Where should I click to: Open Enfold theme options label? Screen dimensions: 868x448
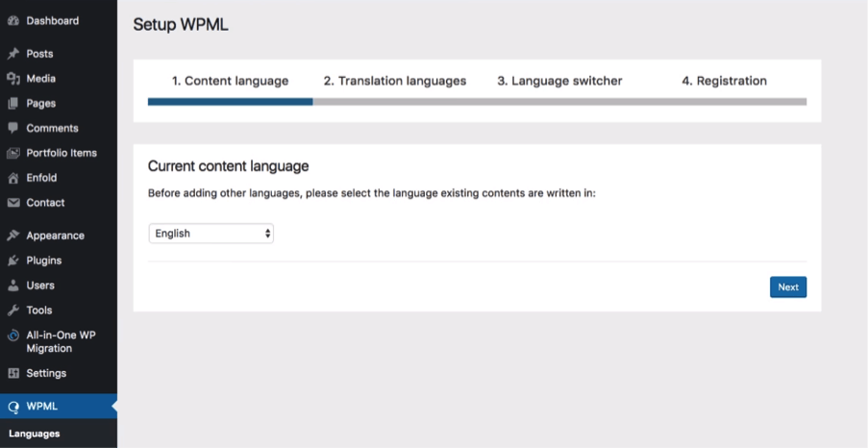pyautogui.click(x=41, y=178)
